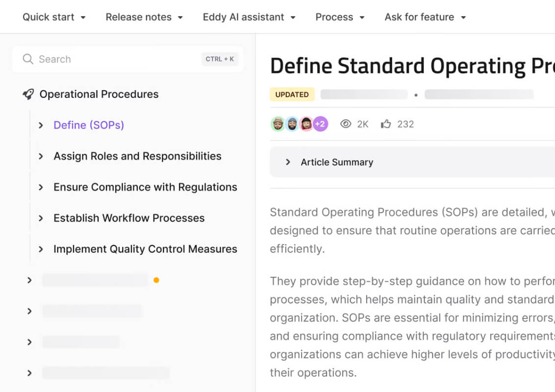Open the Define (SOPs) article
This screenshot has width=555, height=392.
point(88,125)
